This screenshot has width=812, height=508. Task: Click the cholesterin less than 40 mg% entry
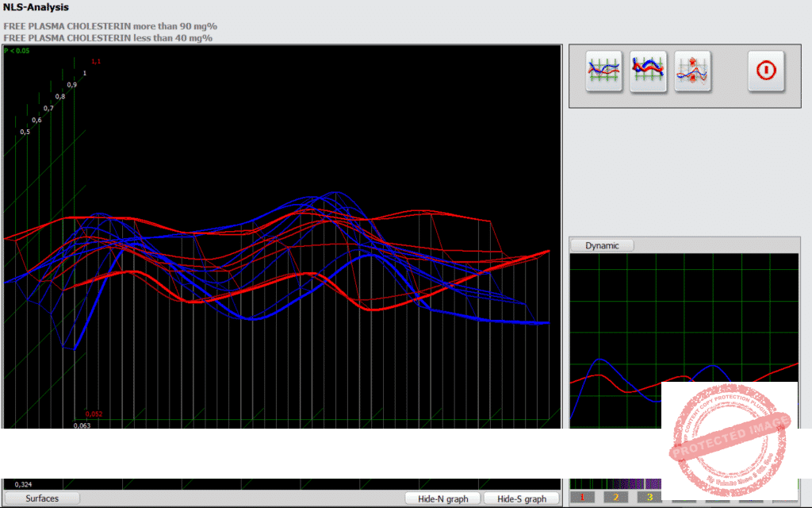coord(108,37)
